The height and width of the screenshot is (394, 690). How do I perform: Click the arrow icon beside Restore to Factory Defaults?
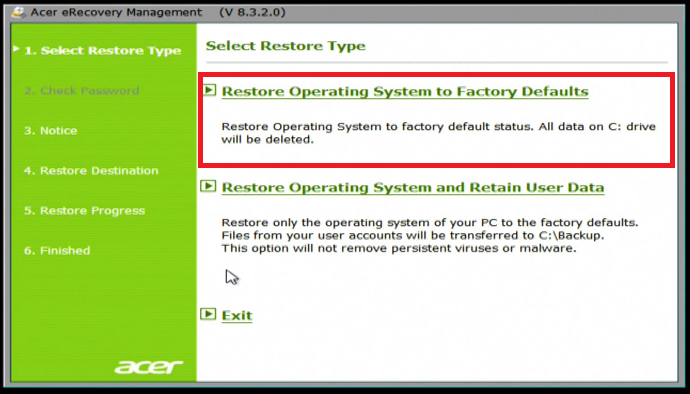[x=210, y=90]
